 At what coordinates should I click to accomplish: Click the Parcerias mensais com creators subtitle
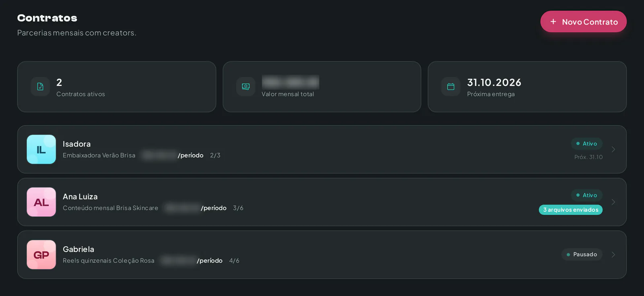(77, 33)
